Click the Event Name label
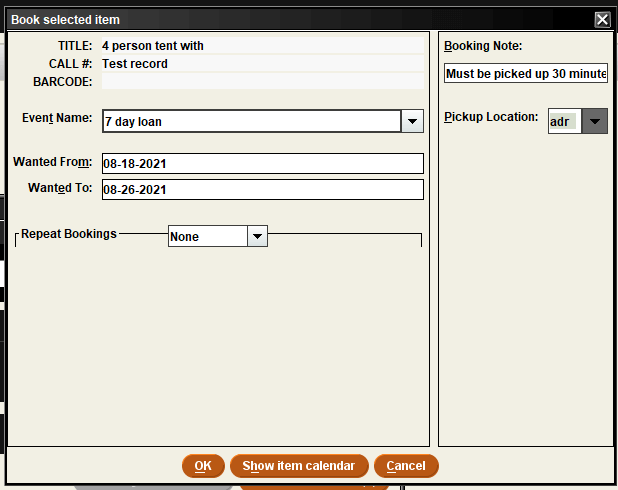This screenshot has height=490, width=618. tap(57, 118)
